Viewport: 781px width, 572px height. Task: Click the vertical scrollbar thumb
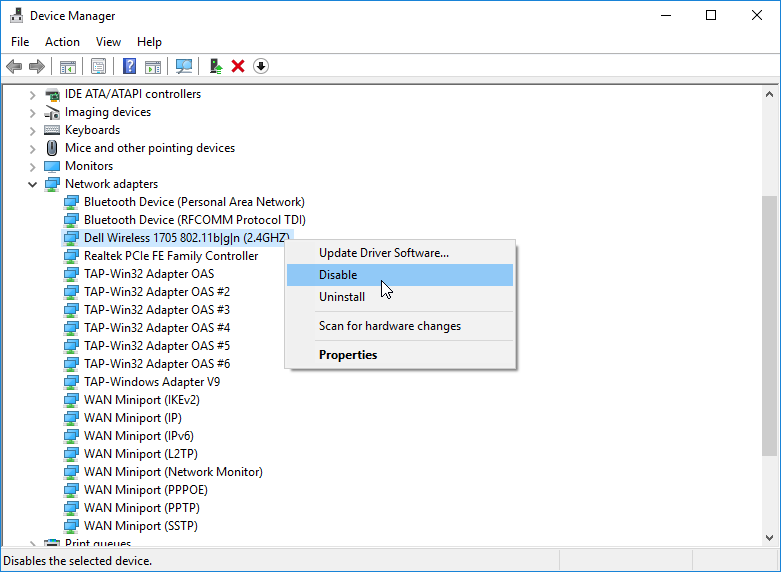[x=769, y=325]
